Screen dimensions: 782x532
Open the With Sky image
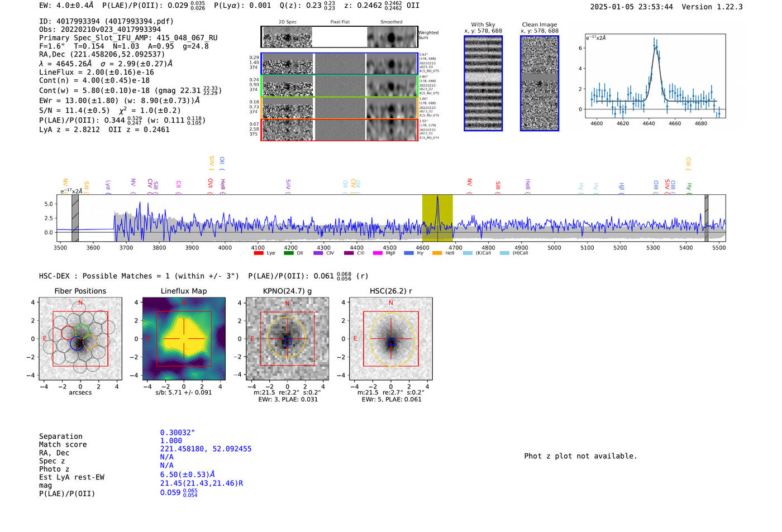(483, 83)
